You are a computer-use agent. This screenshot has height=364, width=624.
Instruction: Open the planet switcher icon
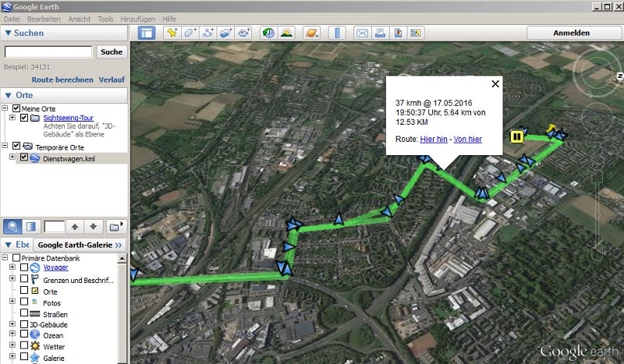[311, 33]
